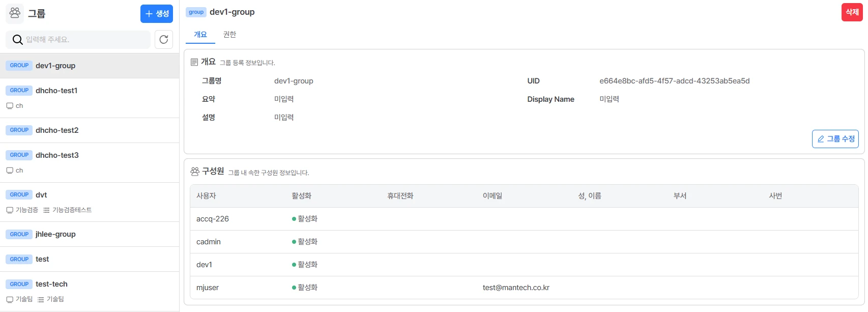Image resolution: width=868 pixels, height=312 pixels.
Task: Open dhcho-test3 group entry
Action: 90,162
